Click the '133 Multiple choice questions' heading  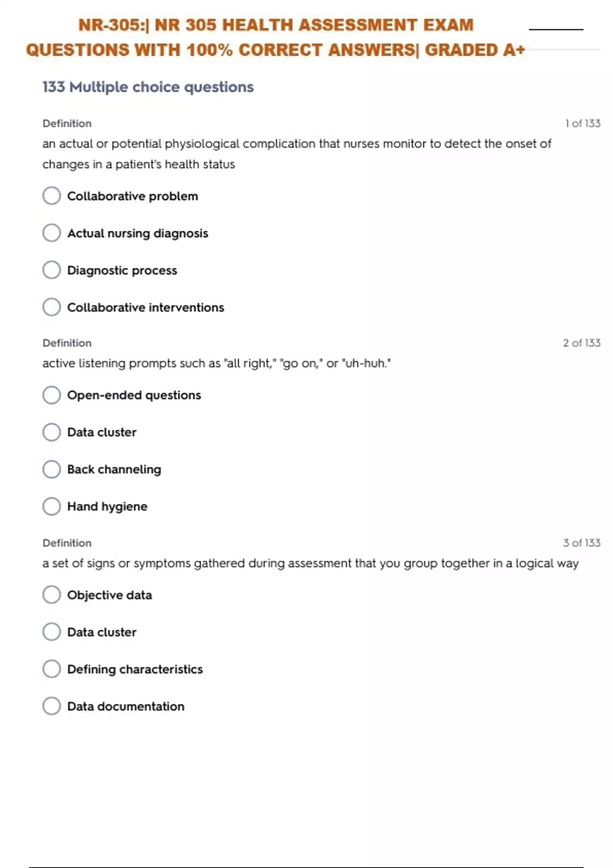(148, 87)
